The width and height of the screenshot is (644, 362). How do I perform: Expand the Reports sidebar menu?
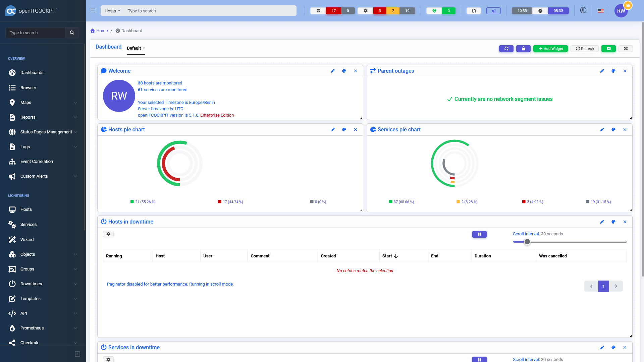click(x=43, y=117)
